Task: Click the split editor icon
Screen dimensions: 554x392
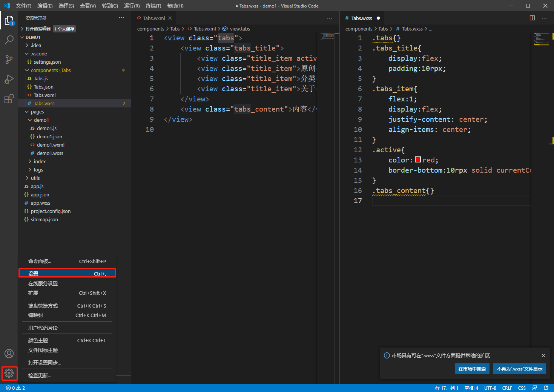Action: 532,18
